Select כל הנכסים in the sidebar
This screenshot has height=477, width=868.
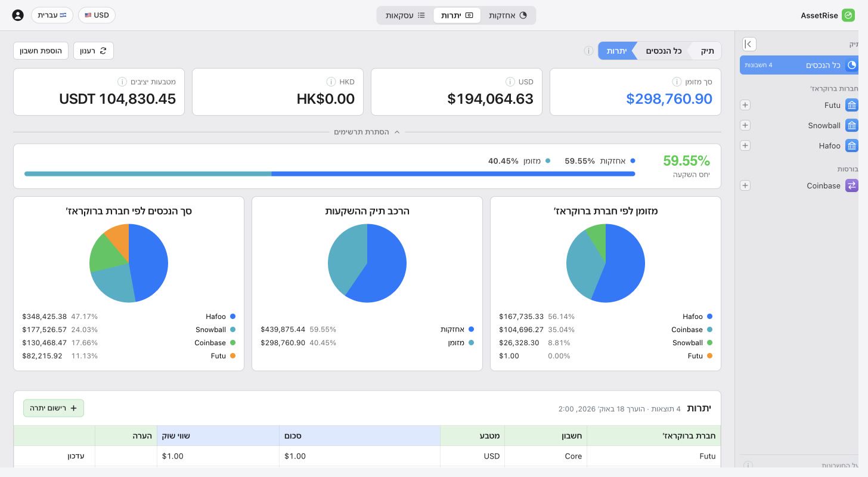[799, 65]
